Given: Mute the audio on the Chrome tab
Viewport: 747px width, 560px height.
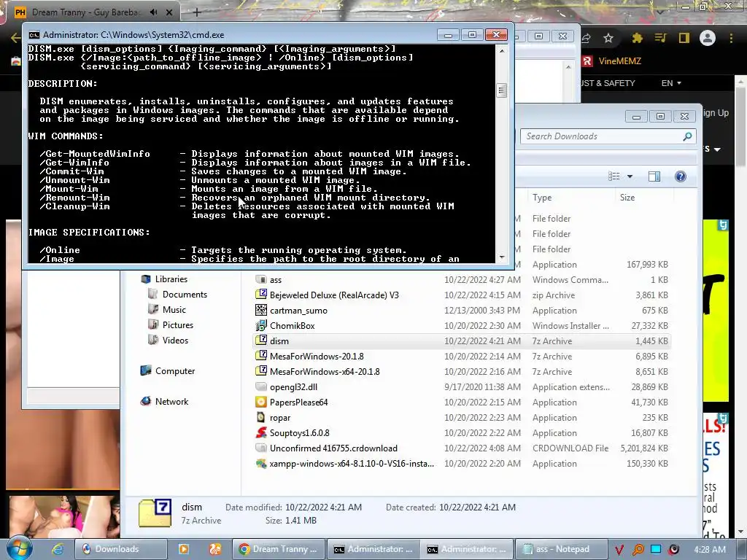Looking at the screenshot, I should coord(153,12).
